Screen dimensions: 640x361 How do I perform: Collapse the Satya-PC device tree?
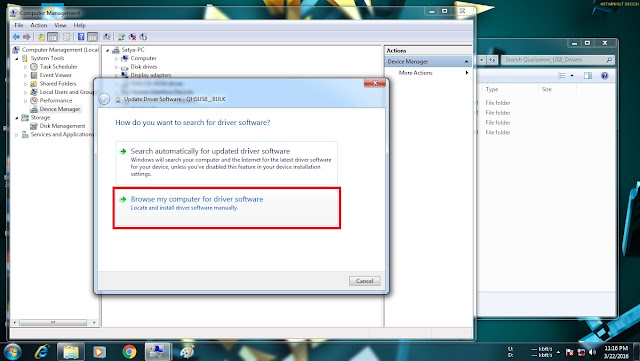(x=108, y=50)
